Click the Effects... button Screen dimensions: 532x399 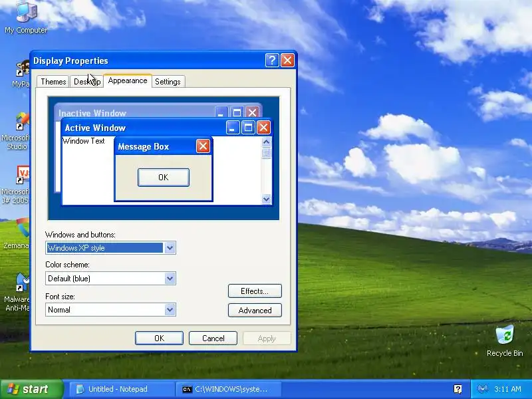click(x=255, y=291)
